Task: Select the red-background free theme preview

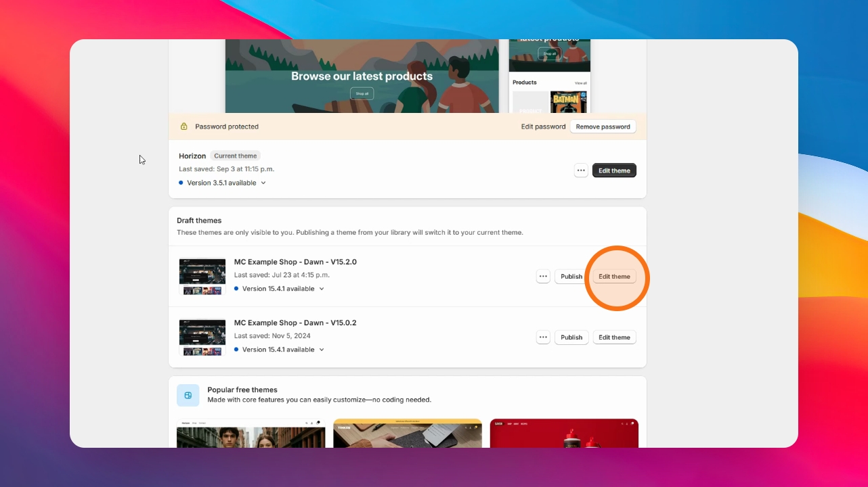Action: click(x=564, y=433)
